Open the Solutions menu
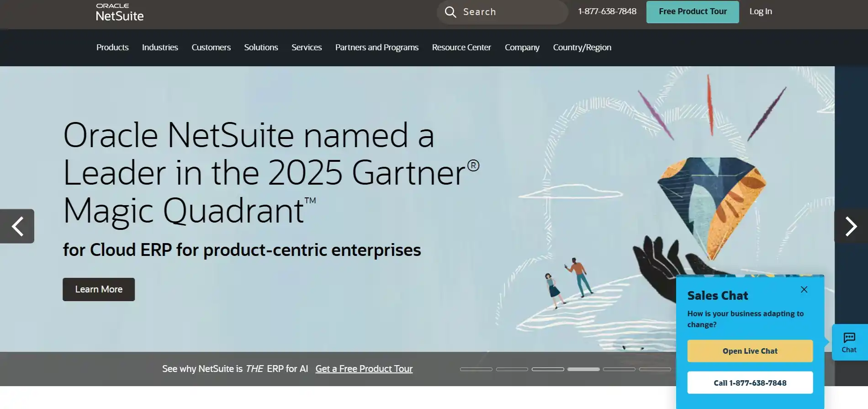The width and height of the screenshot is (868, 409). click(x=261, y=48)
